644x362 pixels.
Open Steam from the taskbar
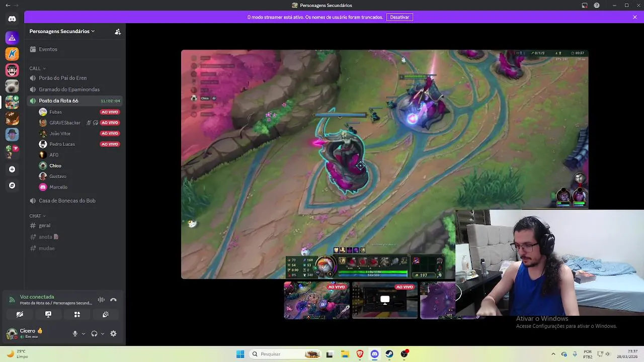click(389, 354)
